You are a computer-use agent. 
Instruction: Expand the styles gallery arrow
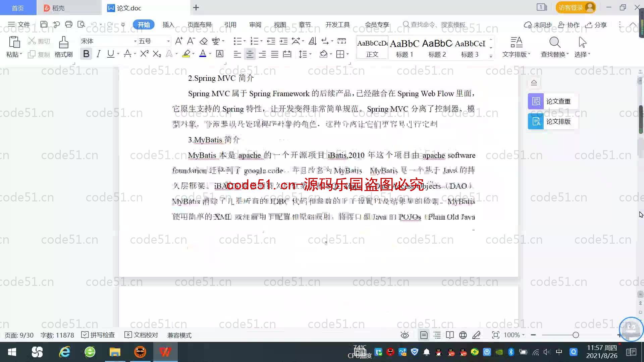click(491, 56)
